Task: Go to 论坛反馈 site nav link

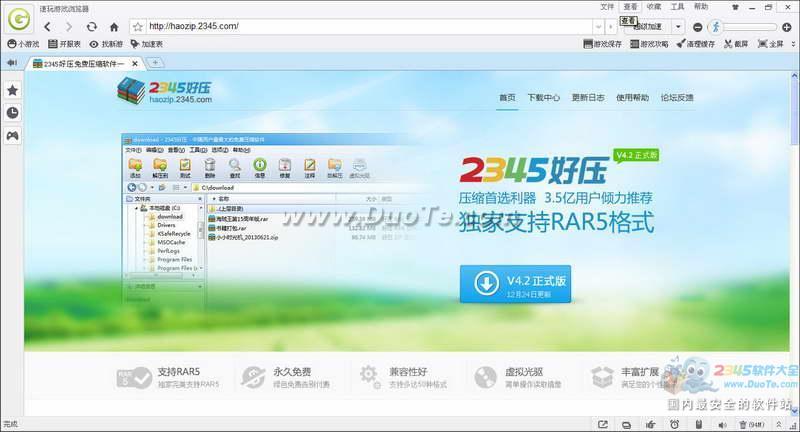Action: coord(677,97)
